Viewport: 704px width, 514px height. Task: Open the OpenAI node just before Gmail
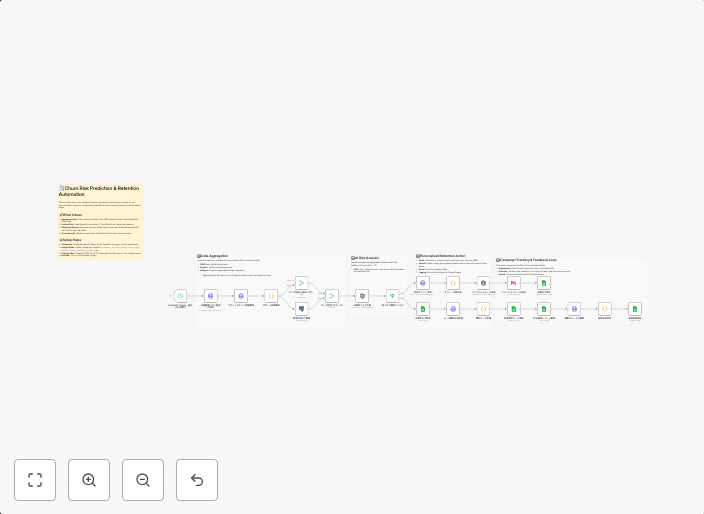pyautogui.click(x=484, y=283)
